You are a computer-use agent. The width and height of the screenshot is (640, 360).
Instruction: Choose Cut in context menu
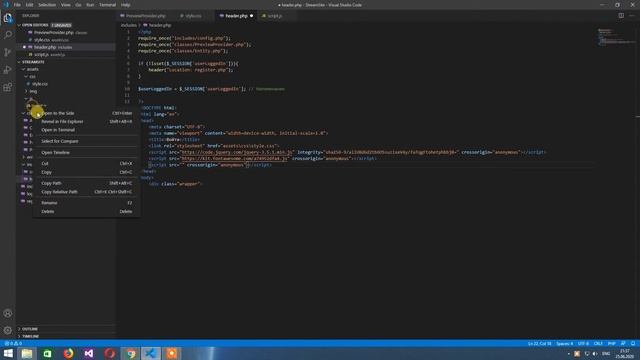(x=87, y=163)
